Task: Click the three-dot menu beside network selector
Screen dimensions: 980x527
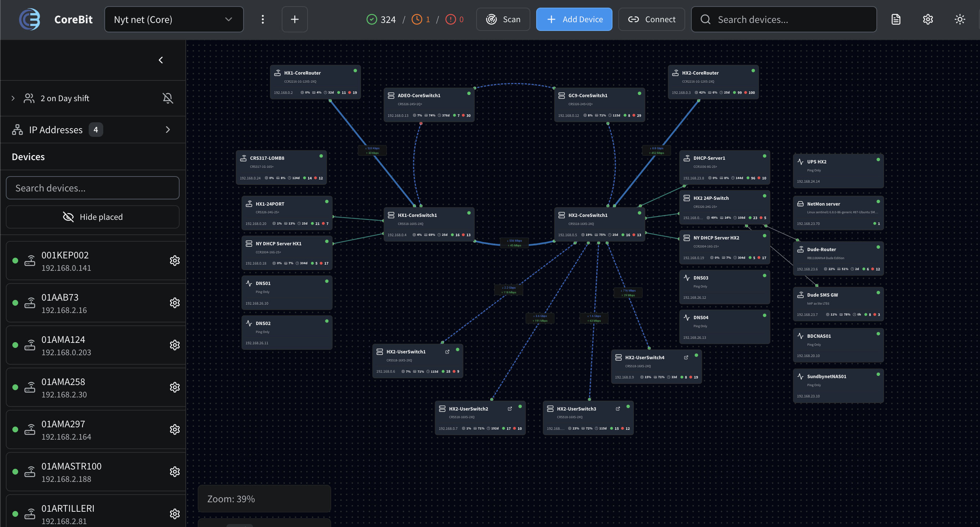Action: pyautogui.click(x=262, y=19)
